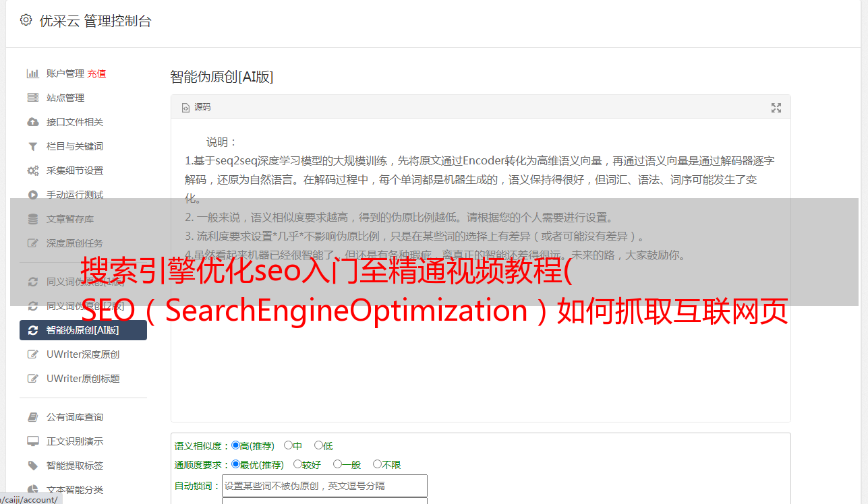Click the 优采云 管理控制台 header title
The image size is (868, 504).
point(96,21)
